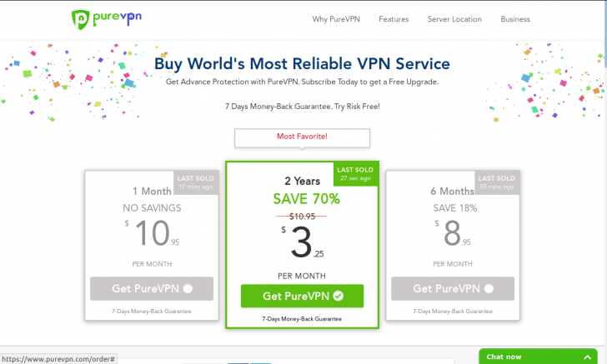Viewport: 607px width, 364px height.
Task: Click the Most Favorite! callout
Action: (x=302, y=137)
